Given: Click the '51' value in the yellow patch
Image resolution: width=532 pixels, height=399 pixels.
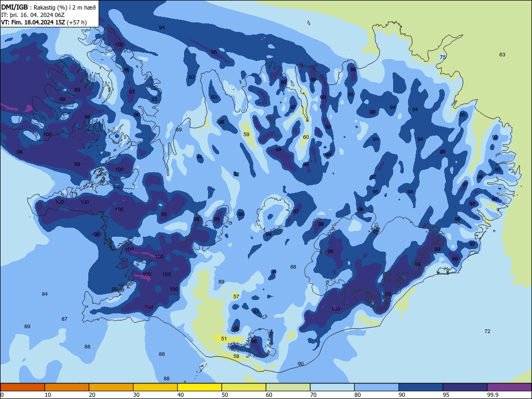Looking at the screenshot, I should [224, 338].
